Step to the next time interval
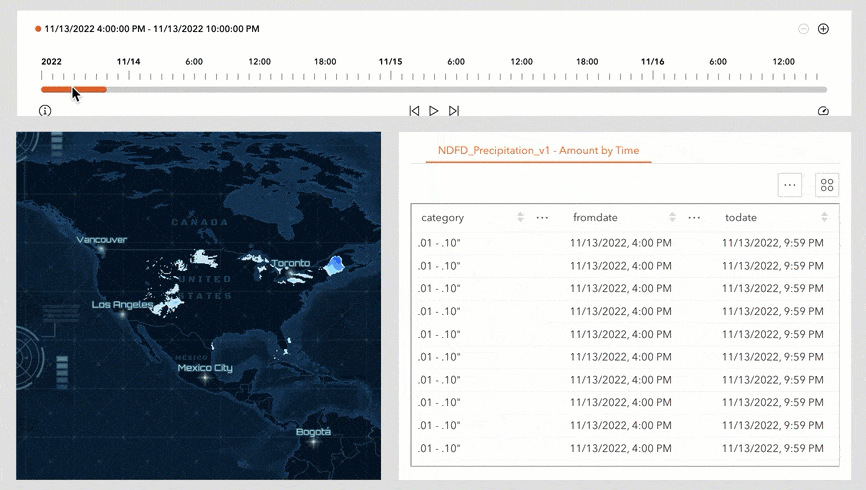Viewport: 866px width, 490px height. (454, 111)
